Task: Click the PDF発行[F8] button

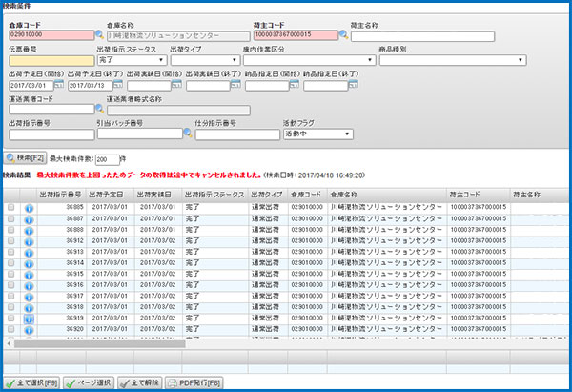Action: pyautogui.click(x=194, y=383)
